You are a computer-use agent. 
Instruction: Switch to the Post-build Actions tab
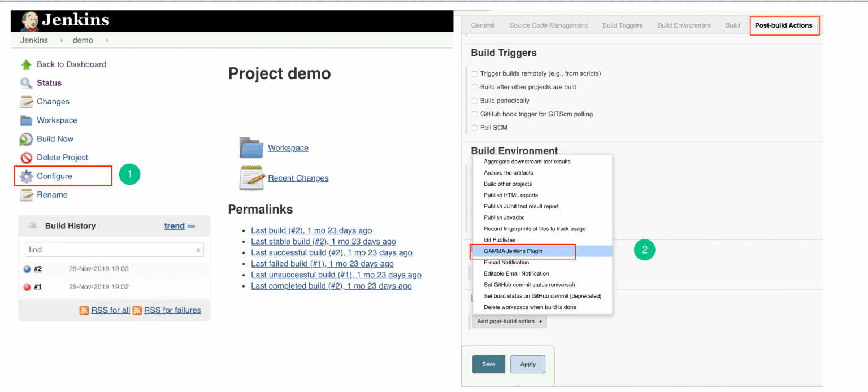(x=784, y=25)
